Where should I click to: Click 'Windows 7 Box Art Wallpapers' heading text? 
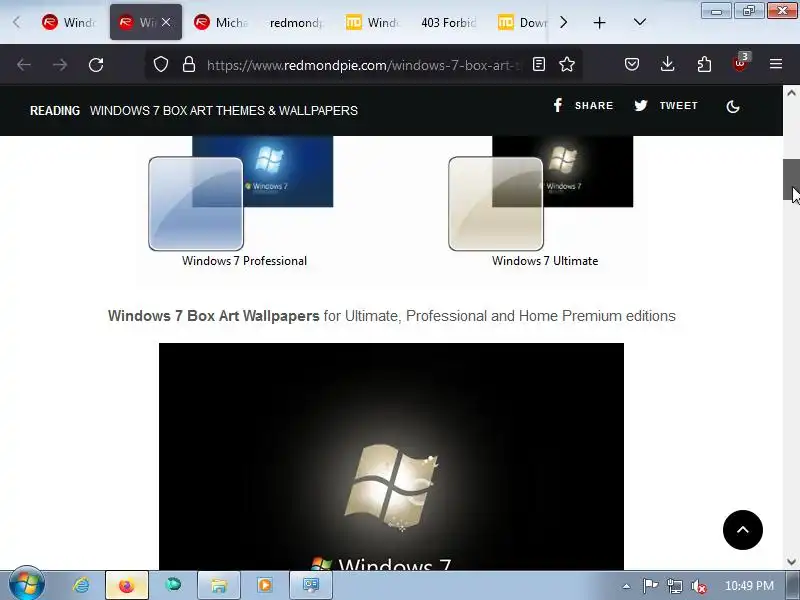pos(214,316)
